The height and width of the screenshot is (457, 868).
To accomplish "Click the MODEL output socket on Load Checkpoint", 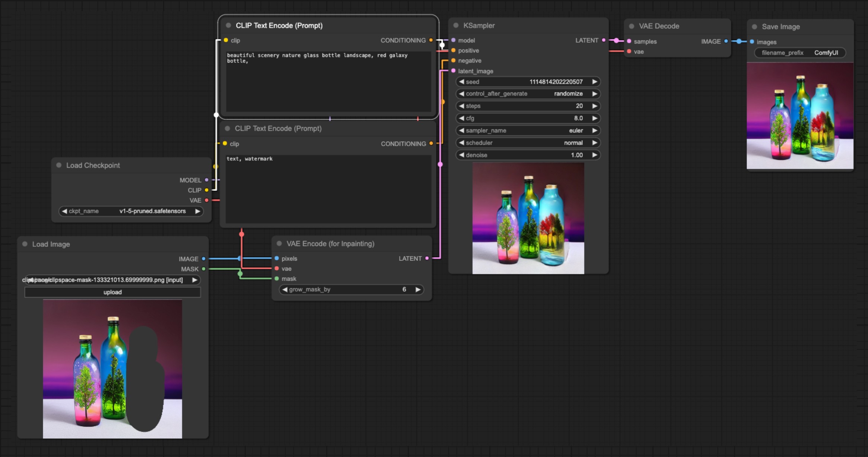I will [207, 180].
